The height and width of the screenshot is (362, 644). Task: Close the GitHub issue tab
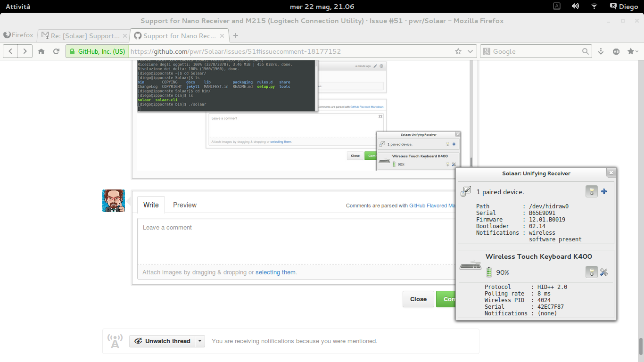[223, 36]
